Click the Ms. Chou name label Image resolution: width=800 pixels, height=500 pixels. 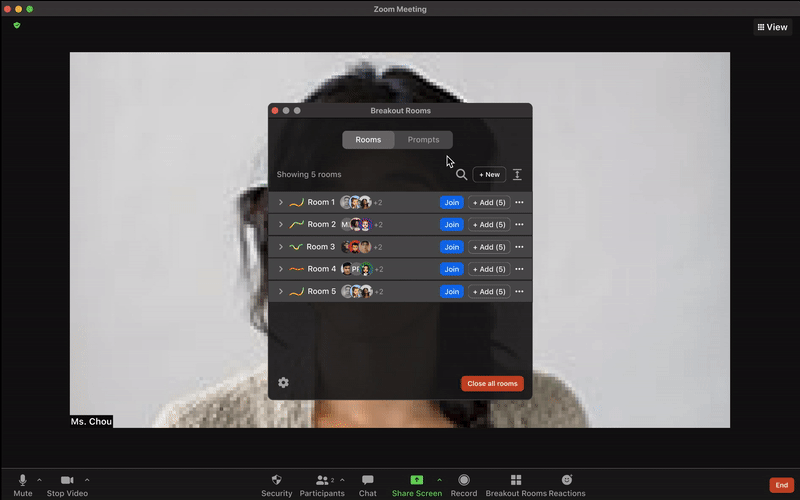91,421
